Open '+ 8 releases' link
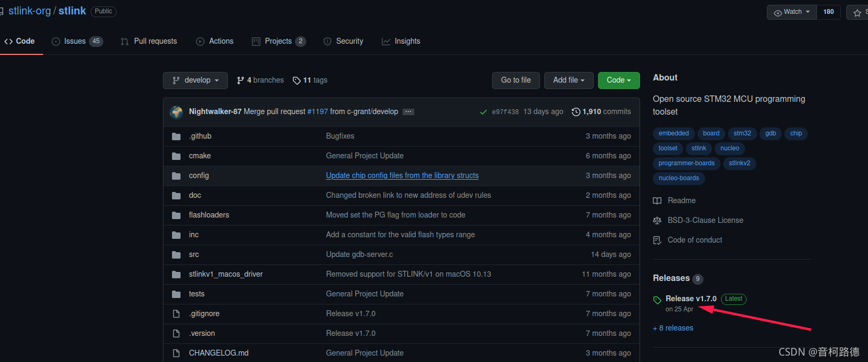Image resolution: width=868 pixels, height=362 pixels. pyautogui.click(x=673, y=328)
